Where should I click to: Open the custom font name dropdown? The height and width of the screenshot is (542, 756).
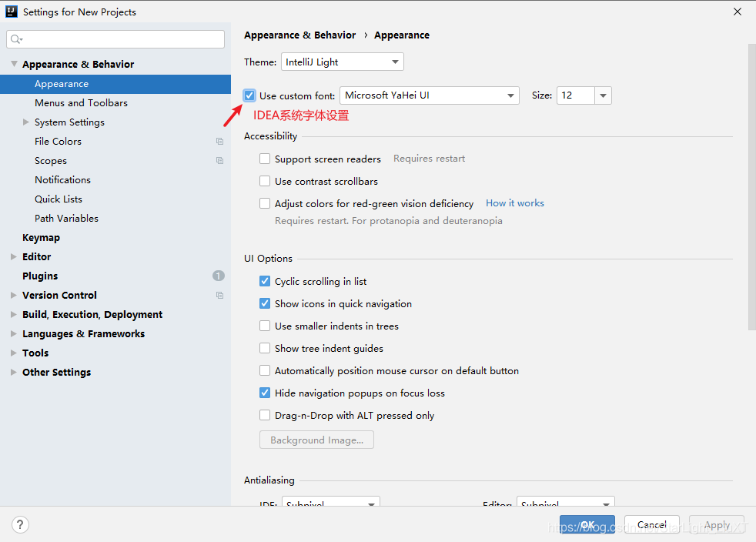click(429, 95)
